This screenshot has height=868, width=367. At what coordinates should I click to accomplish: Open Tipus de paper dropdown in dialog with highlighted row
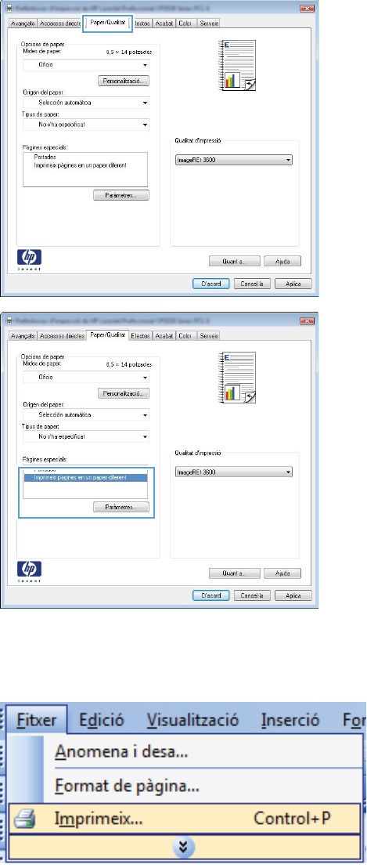click(86, 437)
